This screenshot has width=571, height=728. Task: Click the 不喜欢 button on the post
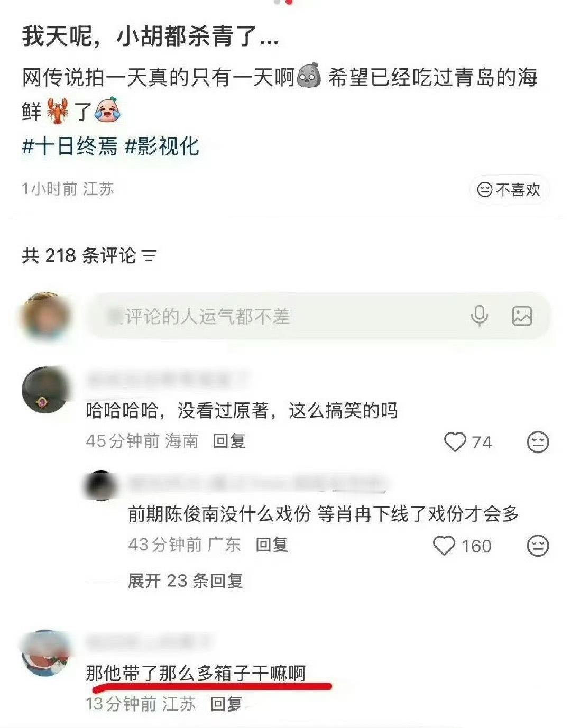point(509,189)
